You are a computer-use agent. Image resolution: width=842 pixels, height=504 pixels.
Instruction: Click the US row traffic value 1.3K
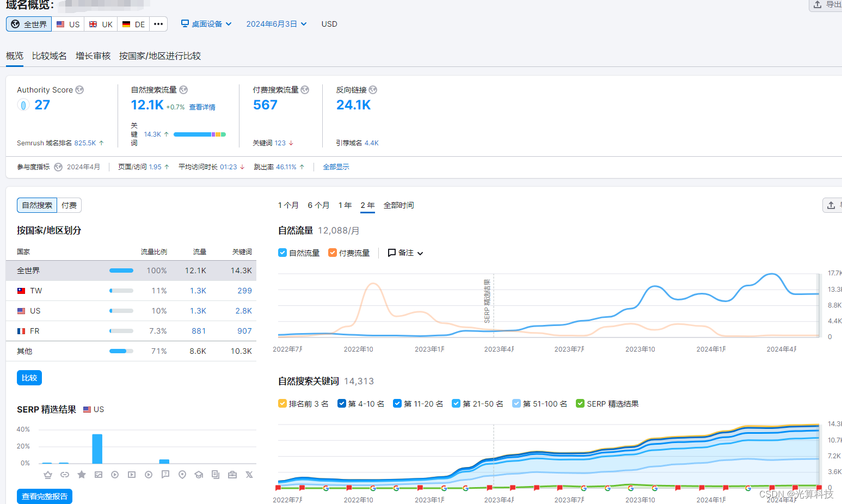(198, 311)
